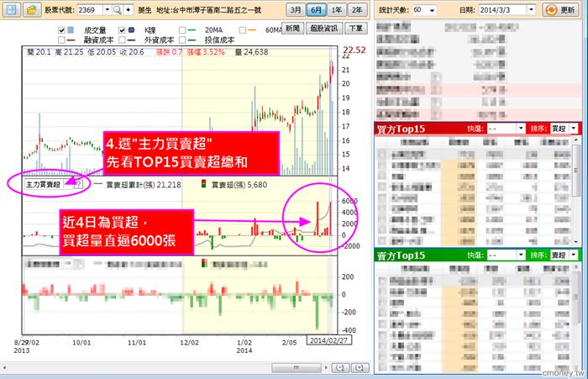Viewport: 588px width, 379px height.
Task: Click the stock code input field 2369
Action: pos(90,10)
